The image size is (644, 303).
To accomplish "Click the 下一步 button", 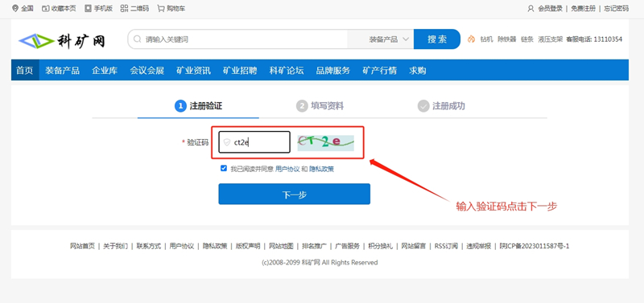I will [294, 194].
